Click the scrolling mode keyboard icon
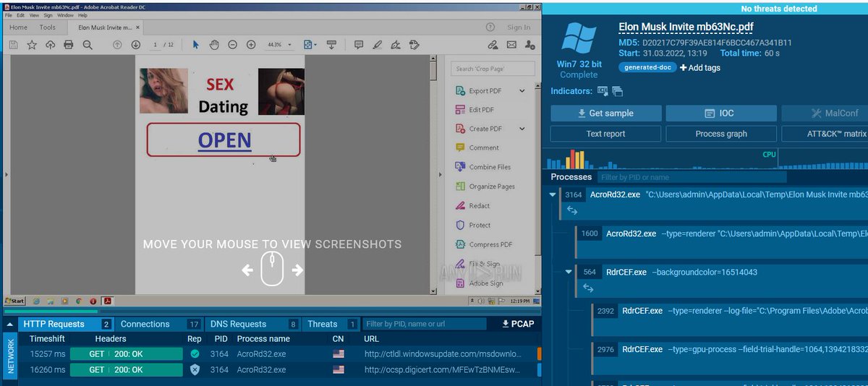This screenshot has width=868, height=386. [x=332, y=45]
